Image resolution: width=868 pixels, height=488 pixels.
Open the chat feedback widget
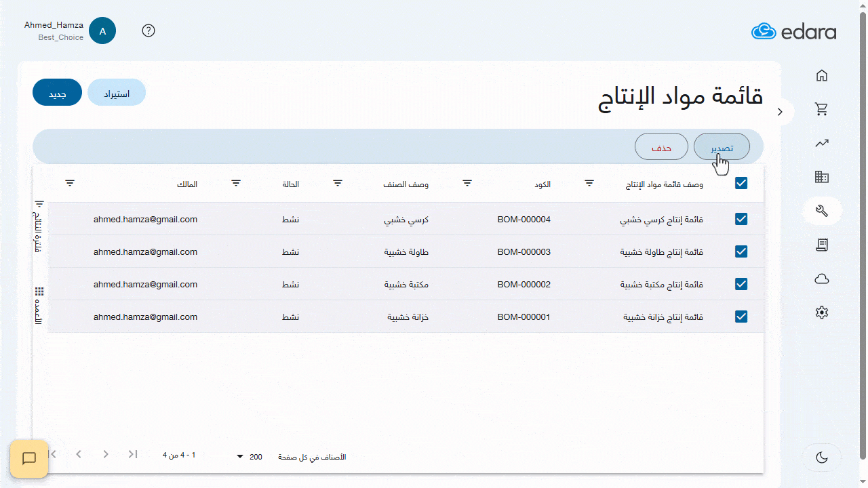pyautogui.click(x=29, y=459)
